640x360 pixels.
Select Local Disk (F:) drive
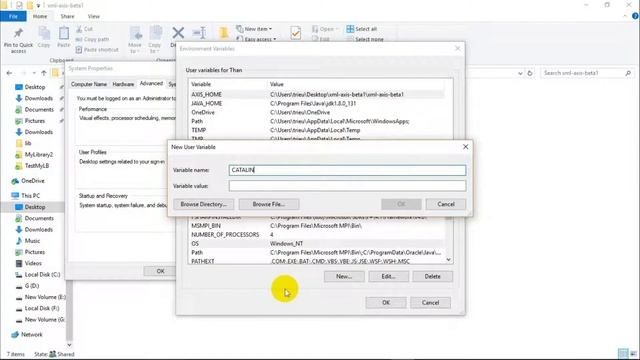point(42,309)
